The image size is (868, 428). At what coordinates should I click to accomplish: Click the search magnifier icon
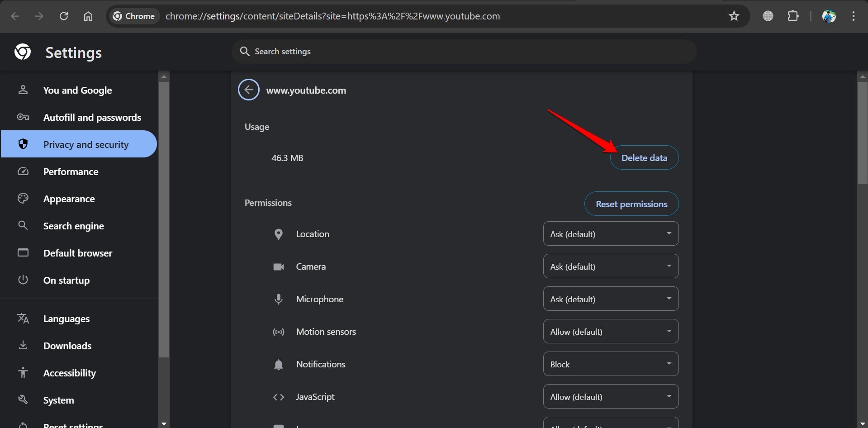tap(245, 52)
